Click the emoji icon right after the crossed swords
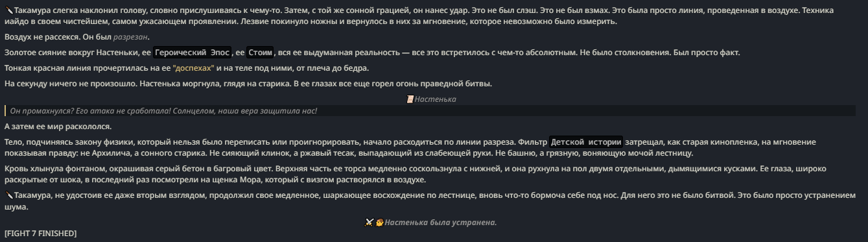The image size is (868, 242). point(379,223)
